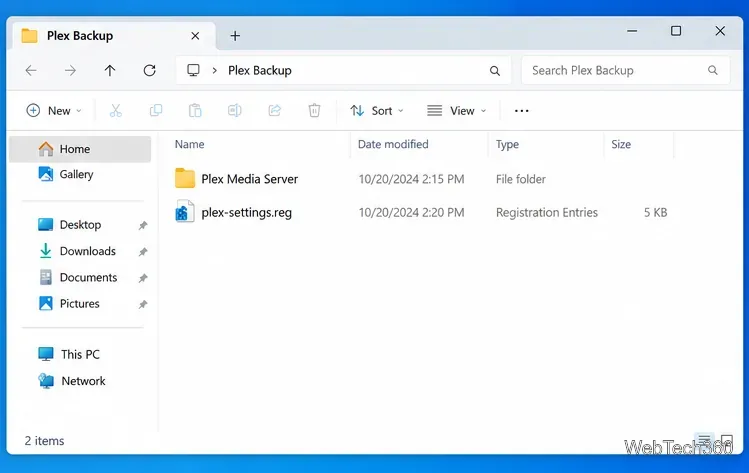
Task: Click the magnifier in the address bar
Action: pos(495,71)
